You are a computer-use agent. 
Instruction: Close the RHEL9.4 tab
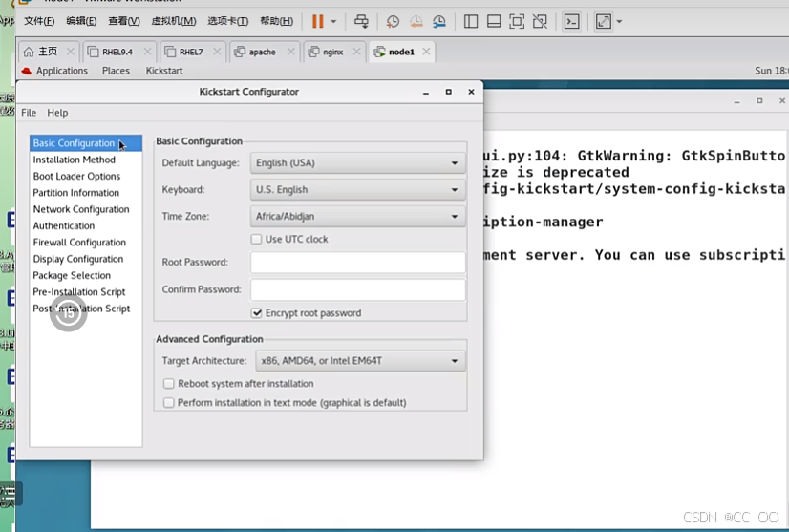tap(147, 52)
